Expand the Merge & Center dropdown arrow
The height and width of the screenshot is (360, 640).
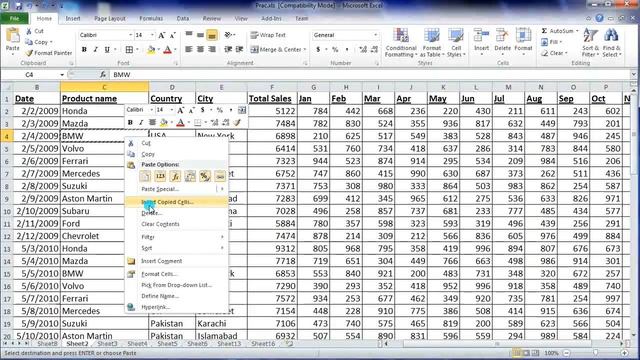[305, 50]
